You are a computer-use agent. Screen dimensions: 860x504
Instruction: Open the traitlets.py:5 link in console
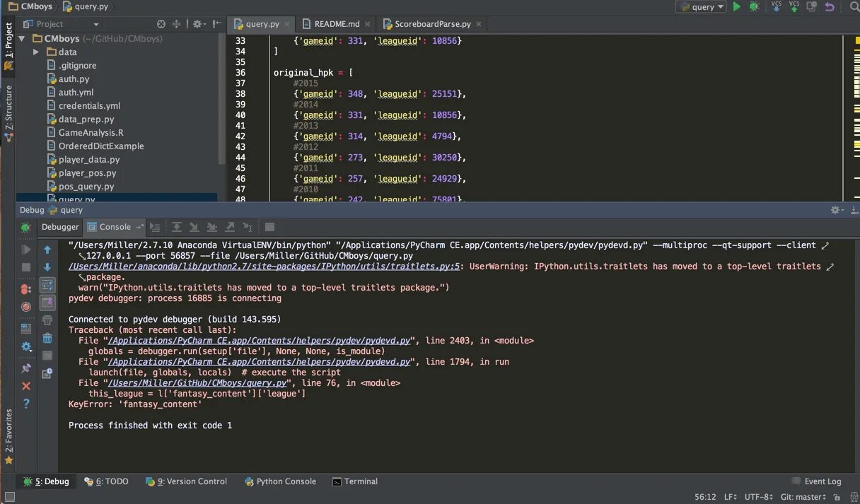[x=264, y=266]
